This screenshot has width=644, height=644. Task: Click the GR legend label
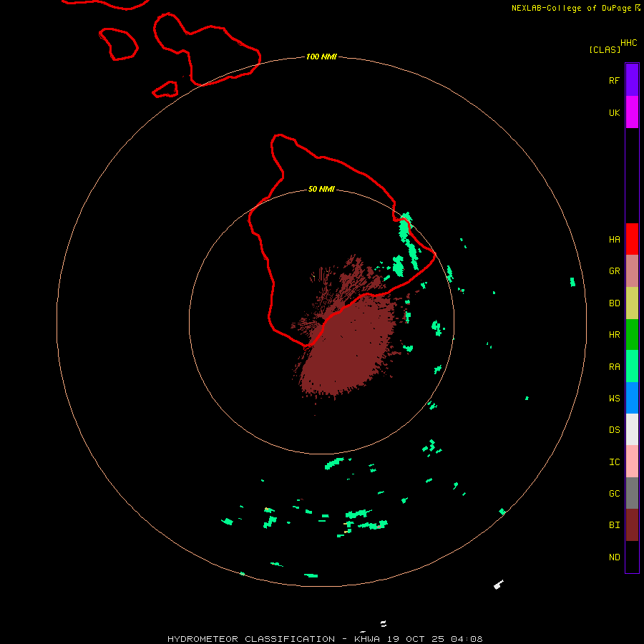614,271
